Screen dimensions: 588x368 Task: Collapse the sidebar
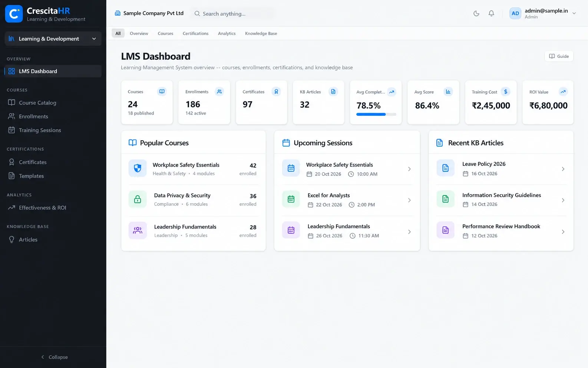[54, 357]
